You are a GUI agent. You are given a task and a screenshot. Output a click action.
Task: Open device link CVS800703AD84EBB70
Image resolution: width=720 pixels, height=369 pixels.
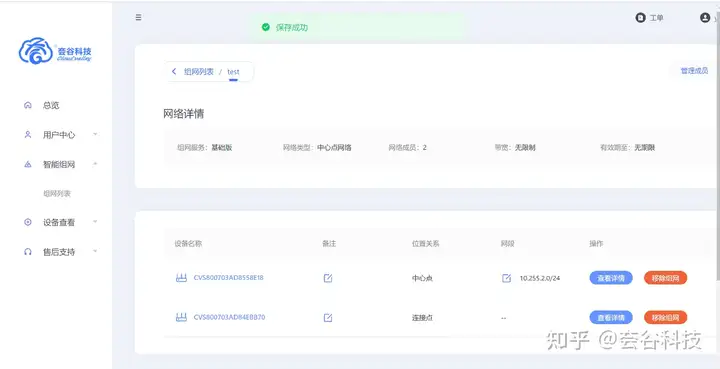click(x=229, y=317)
